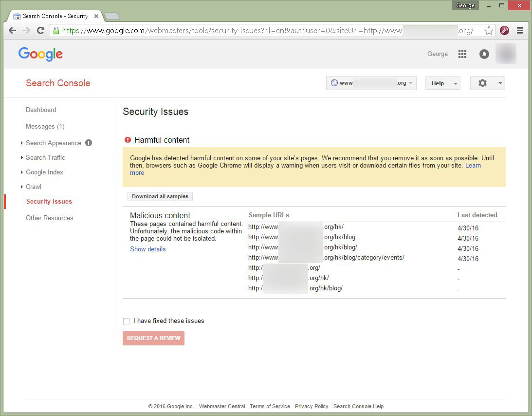The image size is (532, 416).
Task: Click the George account name in header
Action: [438, 54]
